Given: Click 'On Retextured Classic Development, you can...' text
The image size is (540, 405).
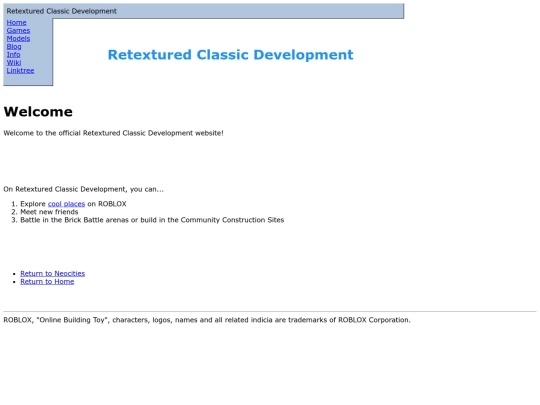Looking at the screenshot, I should pyautogui.click(x=83, y=189).
